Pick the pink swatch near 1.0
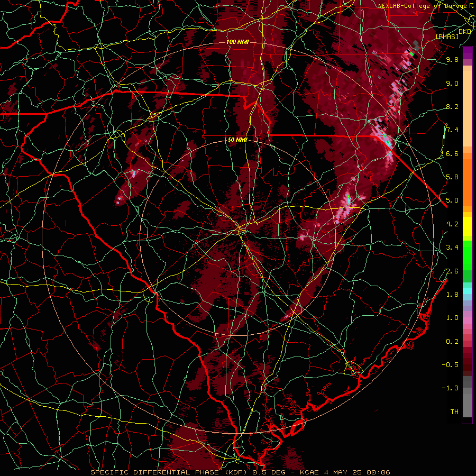Image resolution: width=476 pixels, height=476 pixels. pos(467,321)
